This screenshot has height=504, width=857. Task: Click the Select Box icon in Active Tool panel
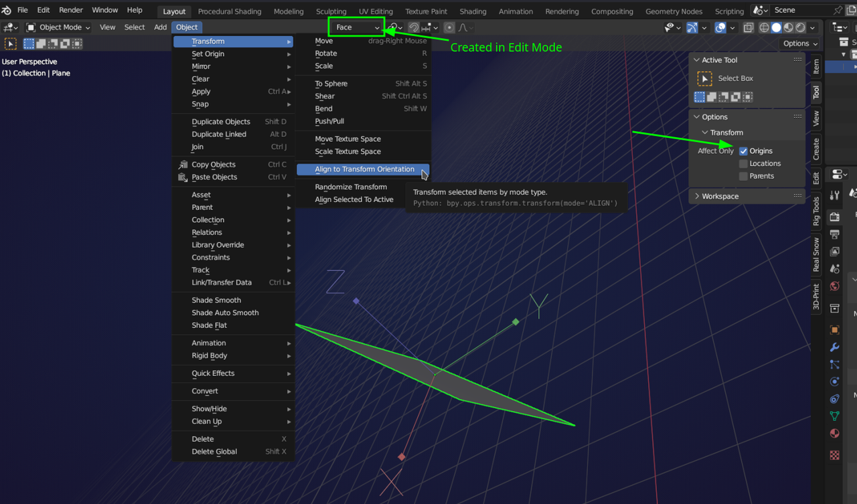(x=704, y=78)
